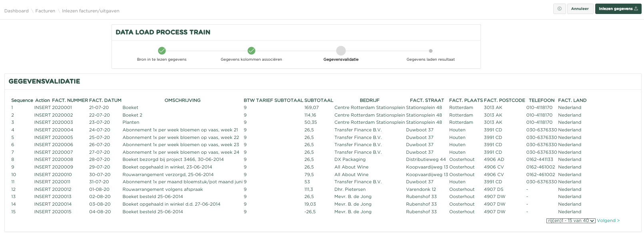This screenshot has width=644, height=238.
Task: Click the circled back-arrow previous step button
Action: pyautogui.click(x=559, y=9)
